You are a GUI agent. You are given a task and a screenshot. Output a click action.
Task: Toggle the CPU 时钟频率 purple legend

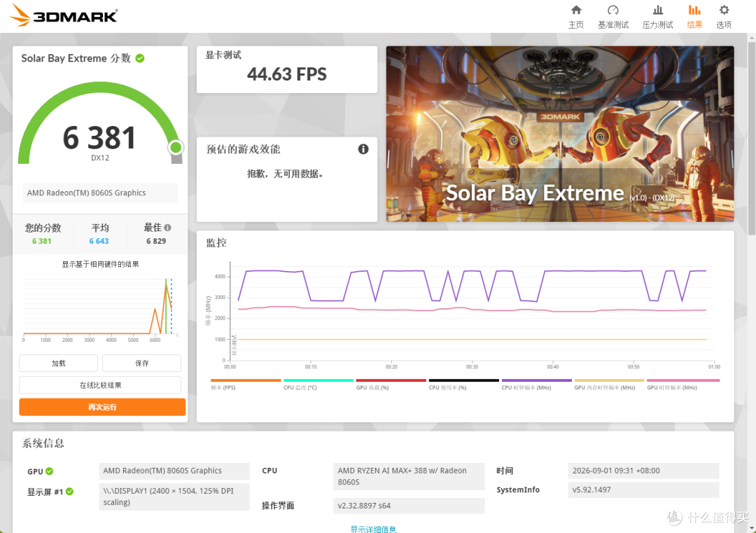tap(537, 385)
